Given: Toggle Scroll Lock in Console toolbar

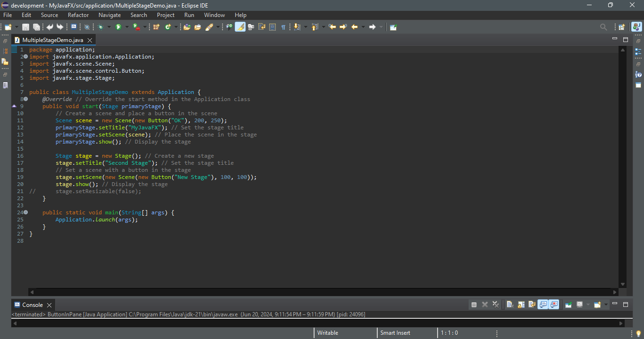Looking at the screenshot, I should (x=520, y=305).
